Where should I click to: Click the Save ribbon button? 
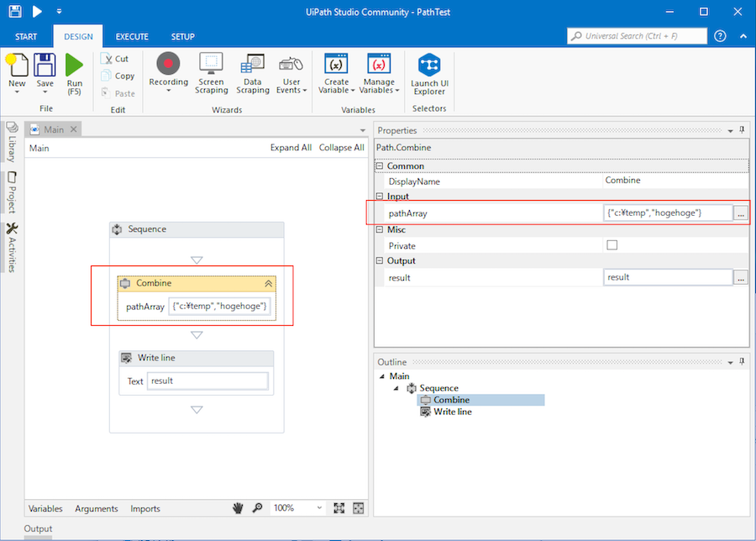coord(45,73)
